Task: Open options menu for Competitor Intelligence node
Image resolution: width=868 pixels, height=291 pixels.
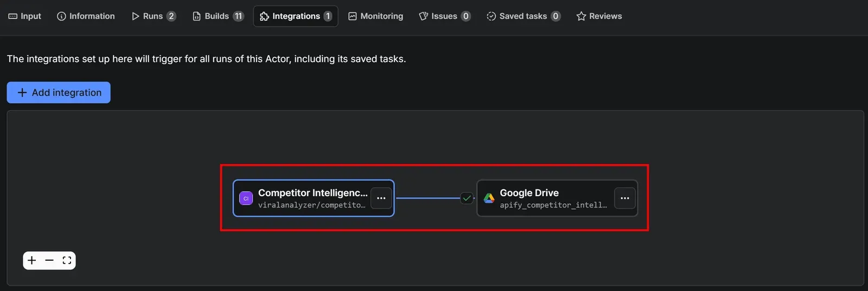Action: 381,198
